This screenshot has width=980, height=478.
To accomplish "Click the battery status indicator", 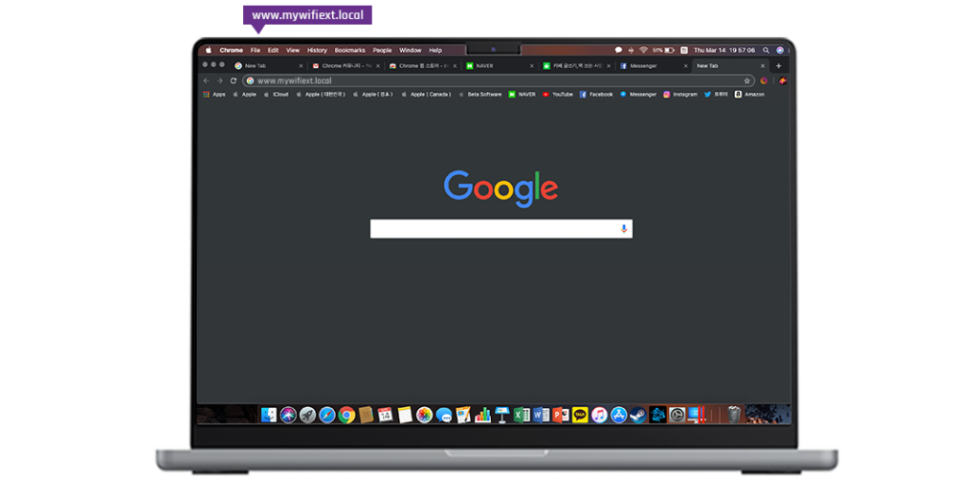I will tap(664, 50).
